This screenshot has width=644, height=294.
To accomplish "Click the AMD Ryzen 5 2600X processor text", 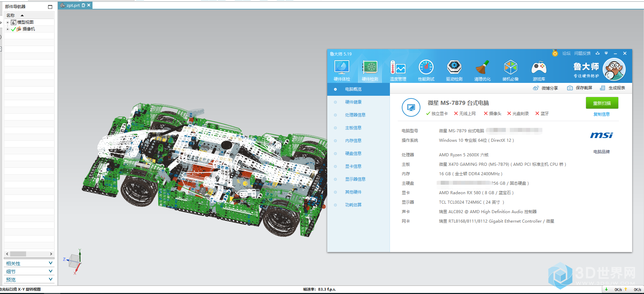I will tap(464, 155).
